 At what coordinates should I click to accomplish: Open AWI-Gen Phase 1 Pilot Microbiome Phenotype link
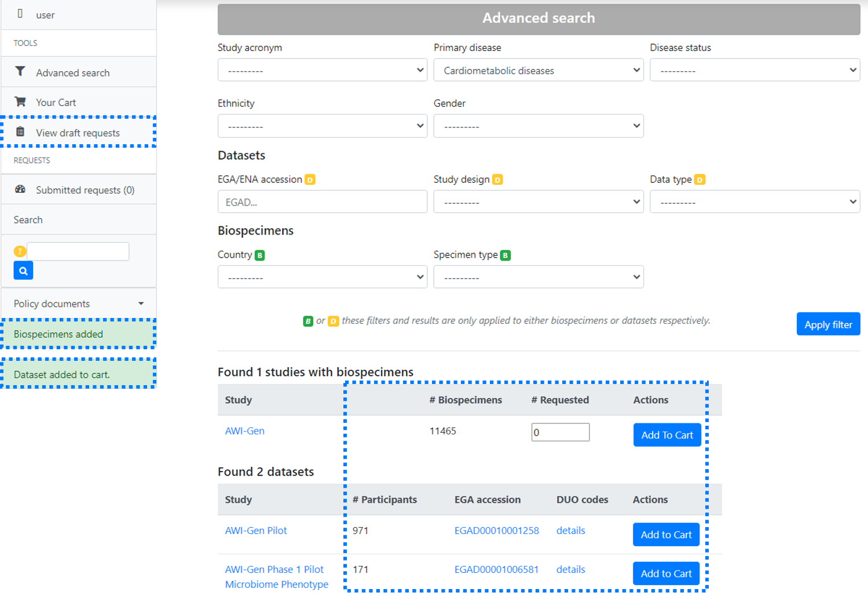click(277, 577)
